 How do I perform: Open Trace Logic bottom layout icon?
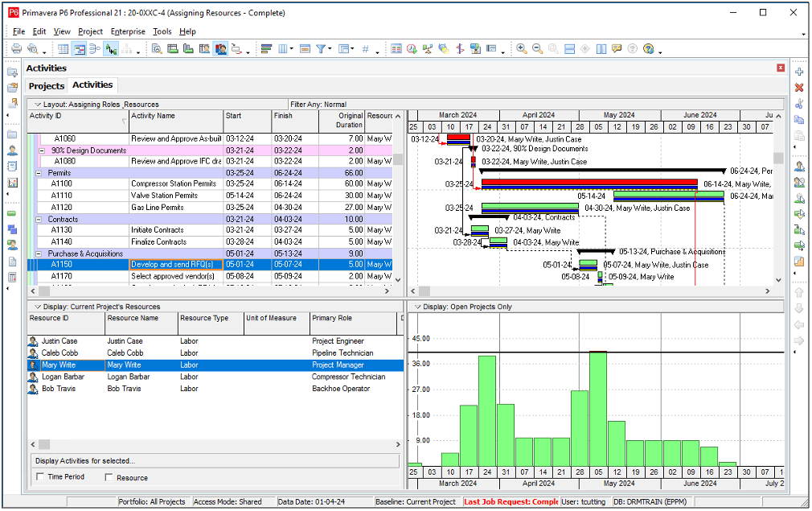[x=236, y=49]
